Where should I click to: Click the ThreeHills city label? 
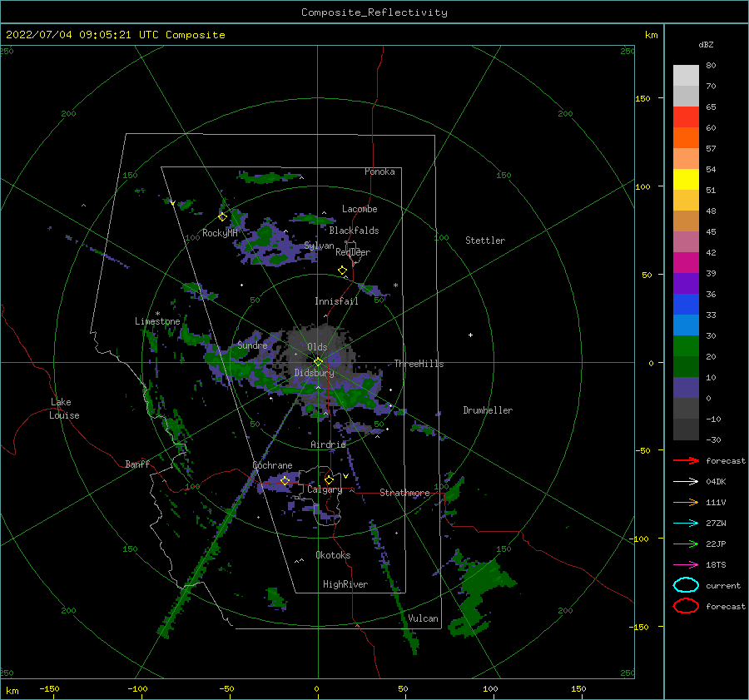pyautogui.click(x=419, y=364)
